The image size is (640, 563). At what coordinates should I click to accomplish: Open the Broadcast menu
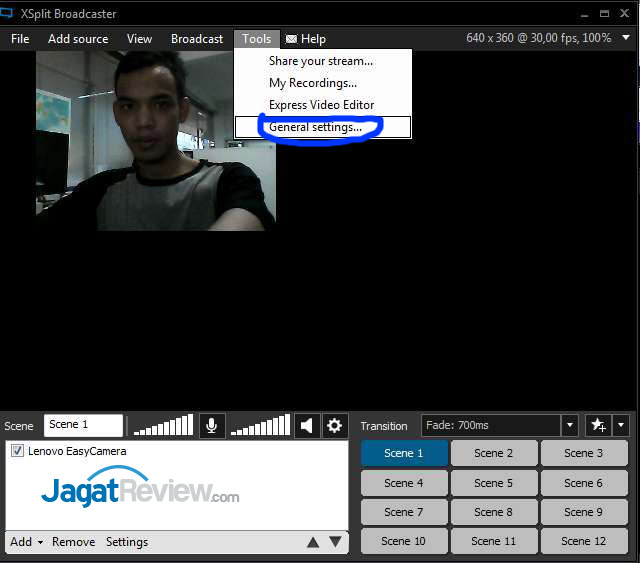point(197,39)
